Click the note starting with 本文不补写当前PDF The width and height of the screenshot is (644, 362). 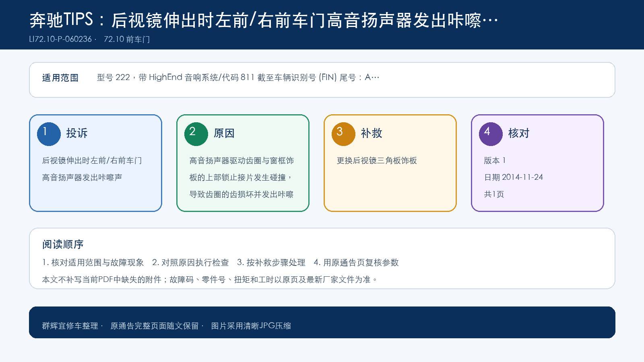tap(210, 280)
